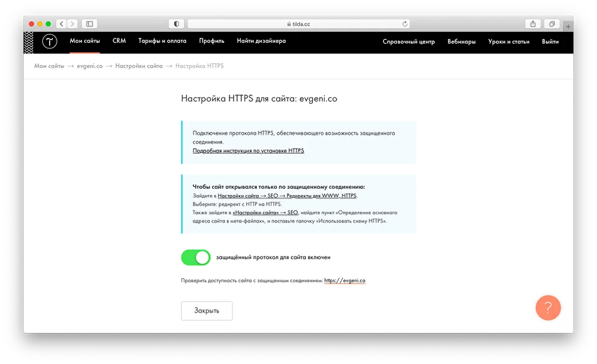Viewport: 597px width, 364px height.
Task: Select "Найти дизайнера" in the navigation
Action: point(261,41)
